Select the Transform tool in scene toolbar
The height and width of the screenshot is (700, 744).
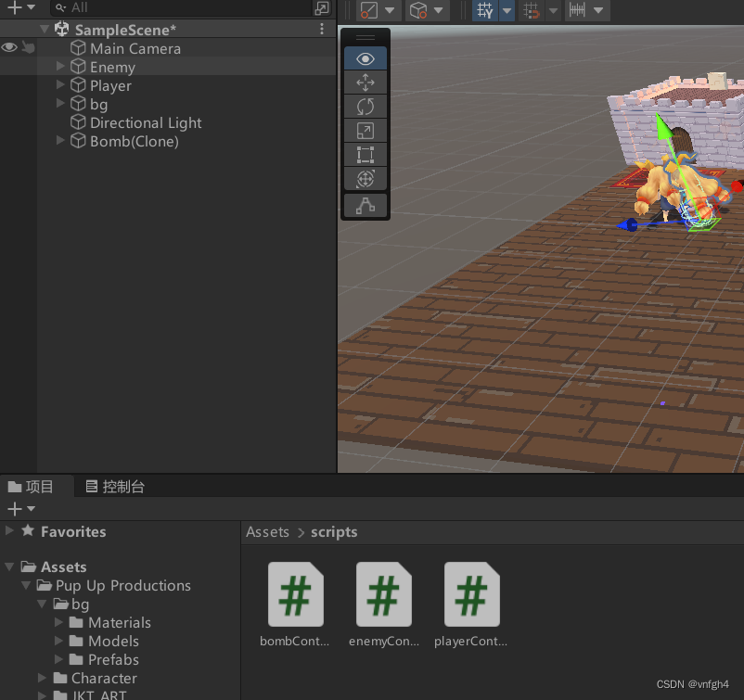coord(365,179)
